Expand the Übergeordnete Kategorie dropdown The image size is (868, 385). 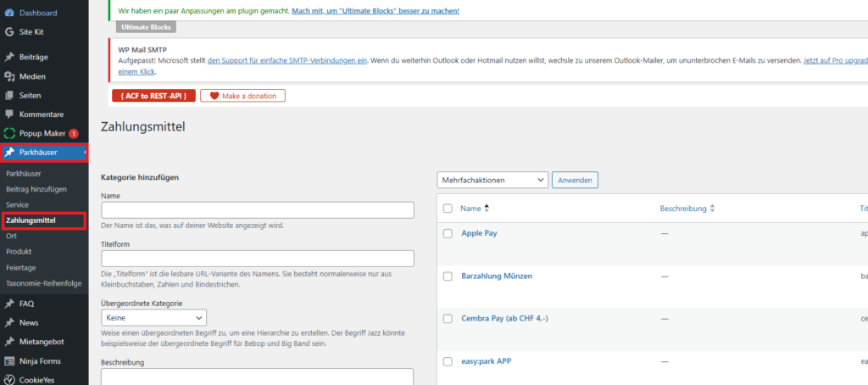point(153,317)
